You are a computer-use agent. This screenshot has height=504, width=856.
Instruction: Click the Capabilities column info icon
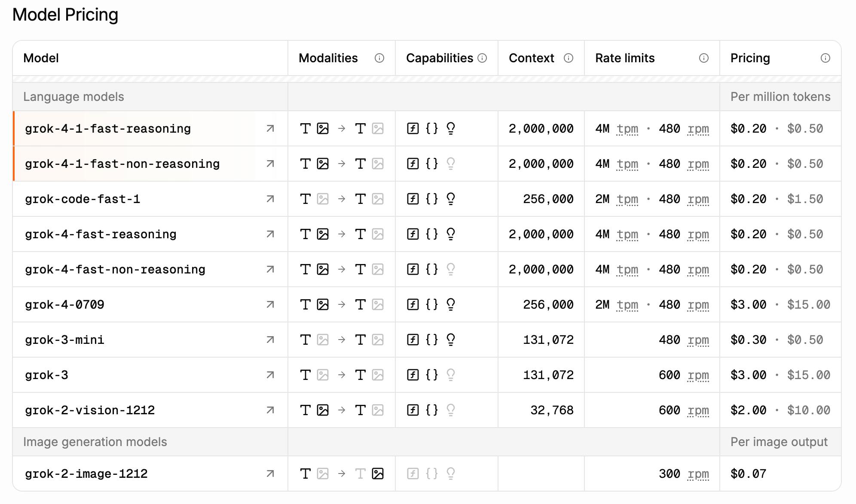click(x=483, y=58)
